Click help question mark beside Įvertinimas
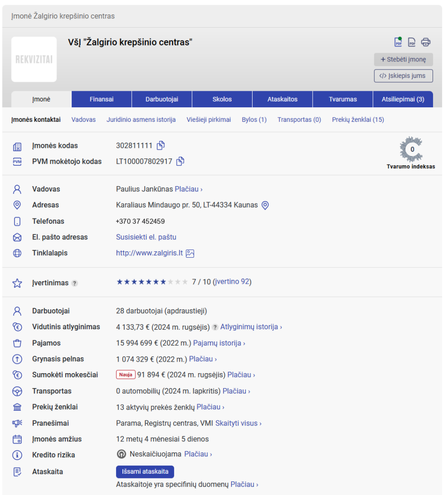 click(75, 283)
